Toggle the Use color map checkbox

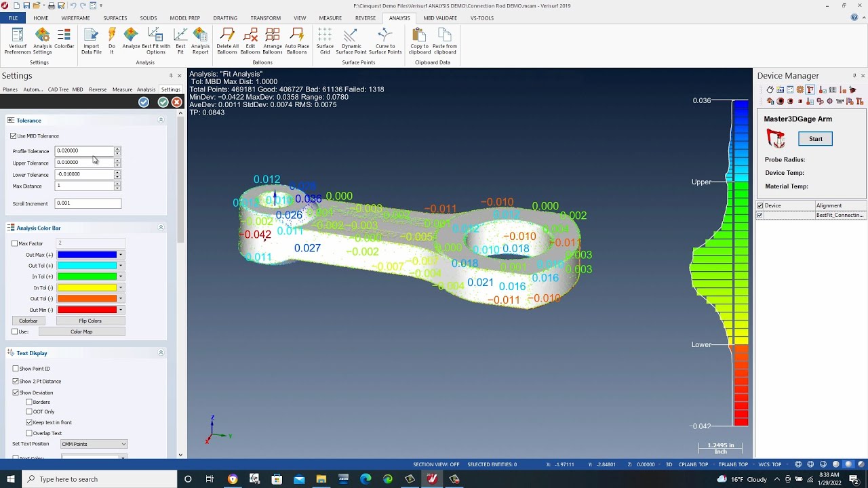pos(15,331)
